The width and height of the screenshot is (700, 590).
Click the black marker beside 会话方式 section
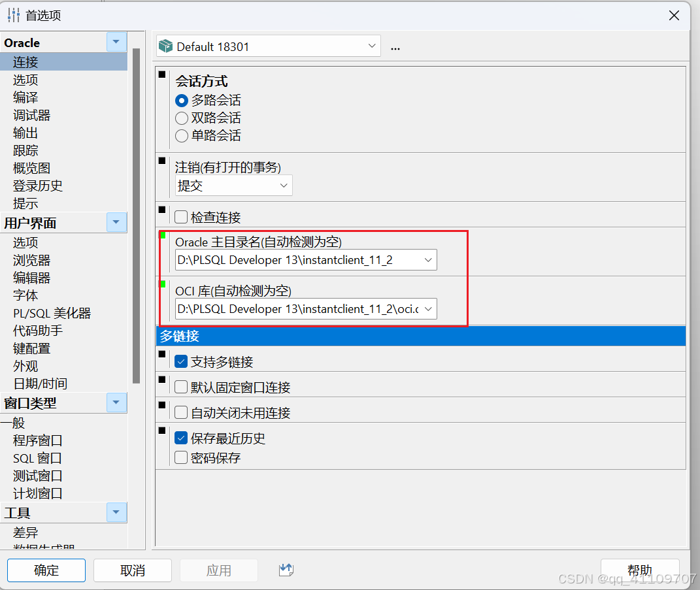(161, 74)
